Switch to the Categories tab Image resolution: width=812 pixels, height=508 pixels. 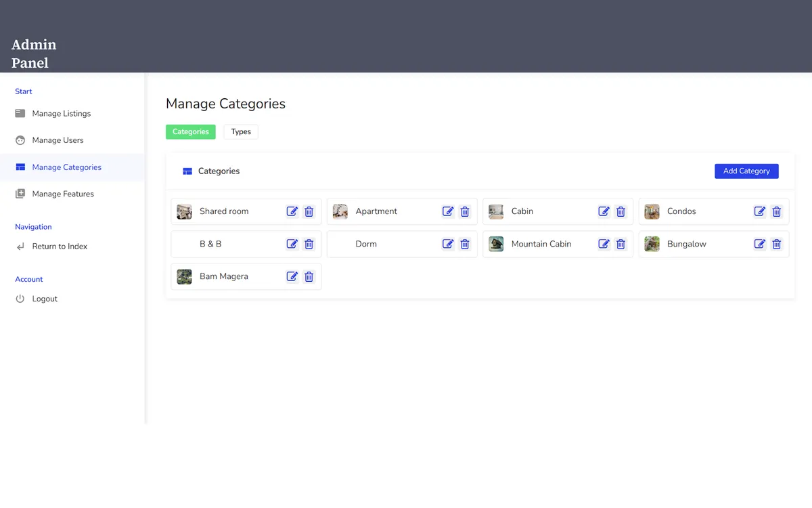pyautogui.click(x=191, y=132)
